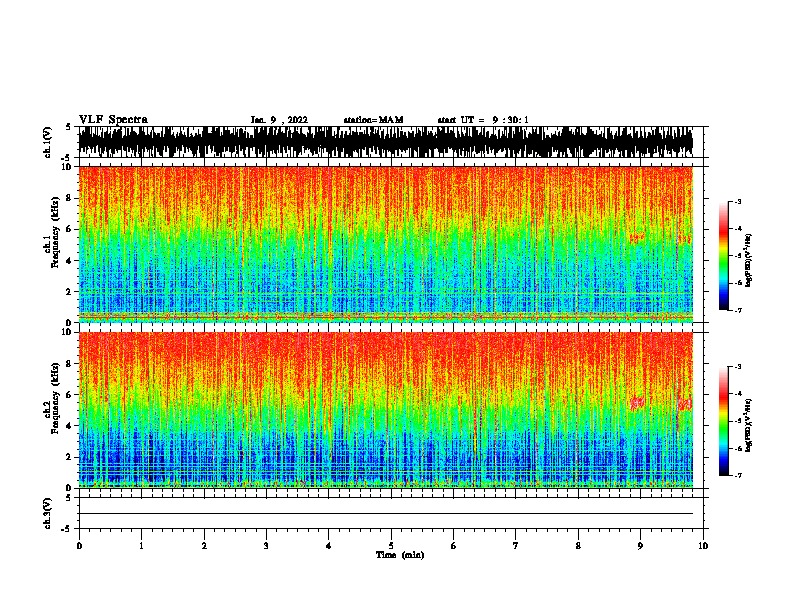792x612 pixels.
Task: Click the "station=MAM" header label
Action: [x=373, y=120]
